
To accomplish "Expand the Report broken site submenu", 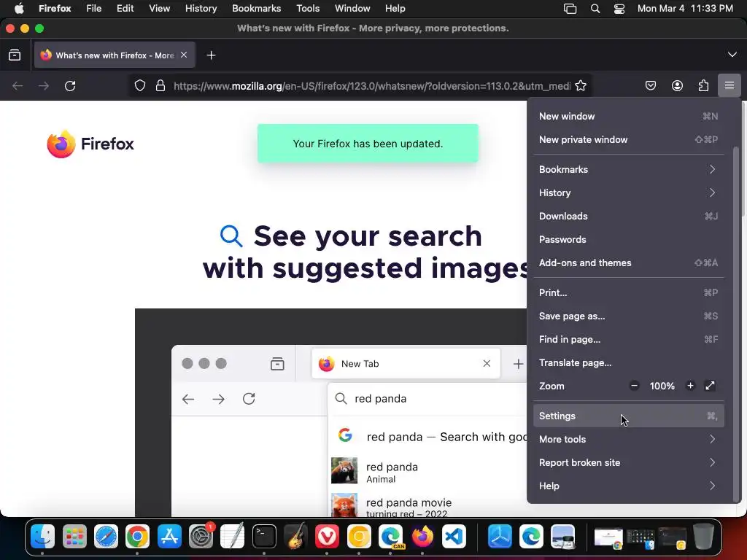I will click(x=628, y=462).
